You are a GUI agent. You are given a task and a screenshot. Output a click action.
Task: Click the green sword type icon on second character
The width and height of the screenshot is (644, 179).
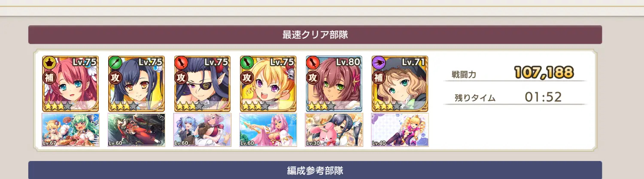pos(114,63)
